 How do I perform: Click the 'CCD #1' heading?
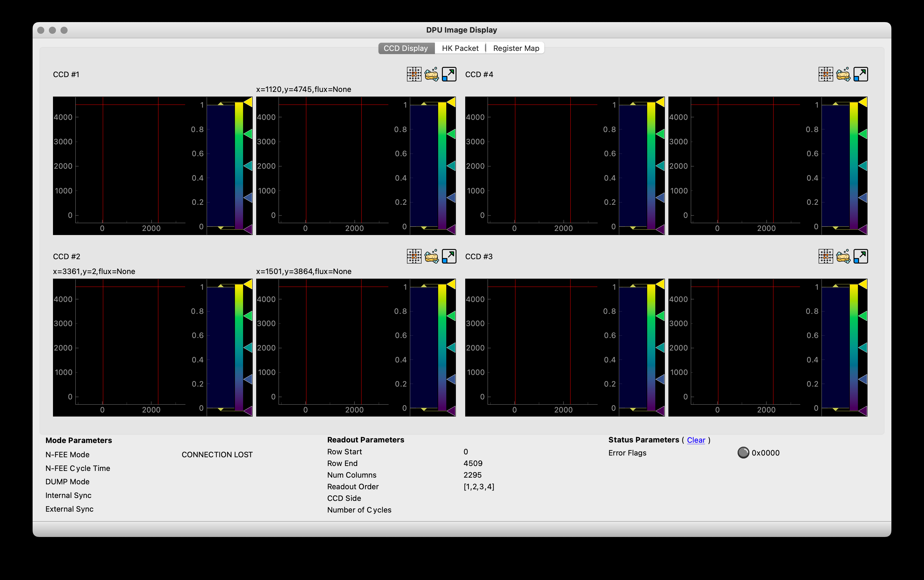click(66, 74)
